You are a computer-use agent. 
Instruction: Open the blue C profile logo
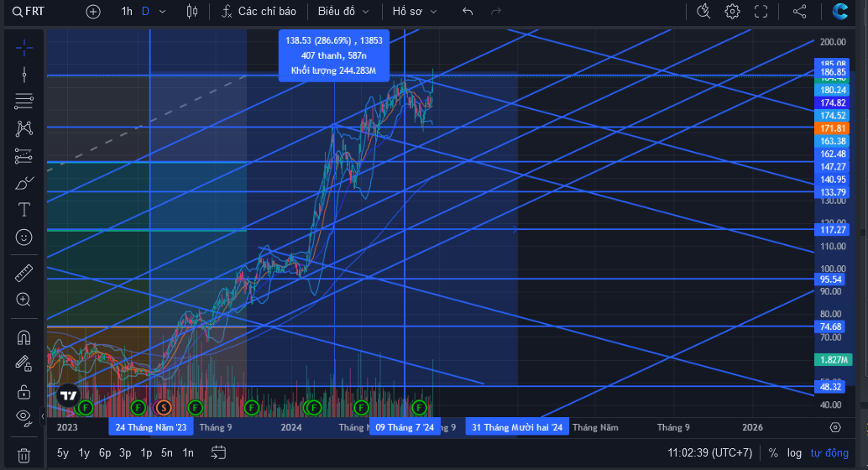tap(839, 11)
